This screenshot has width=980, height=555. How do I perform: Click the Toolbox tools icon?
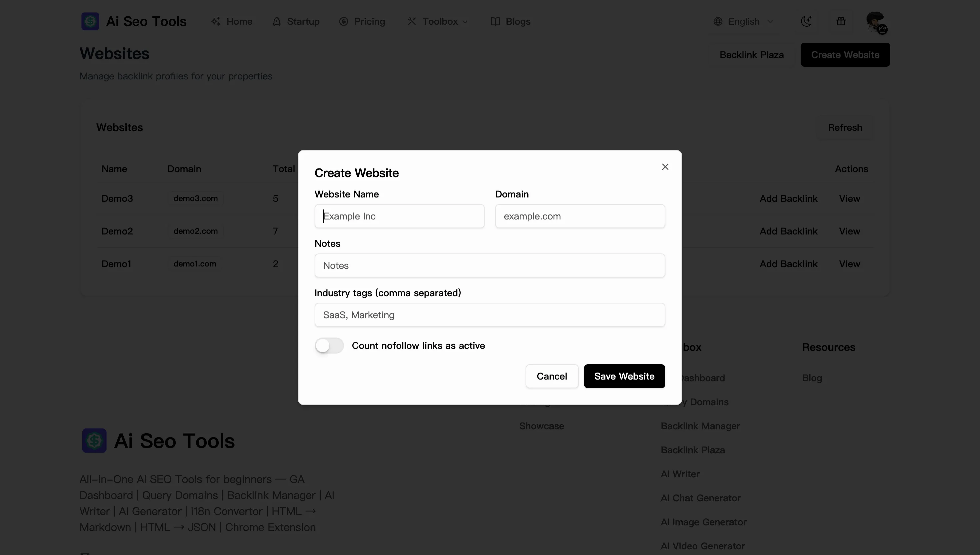pos(411,21)
